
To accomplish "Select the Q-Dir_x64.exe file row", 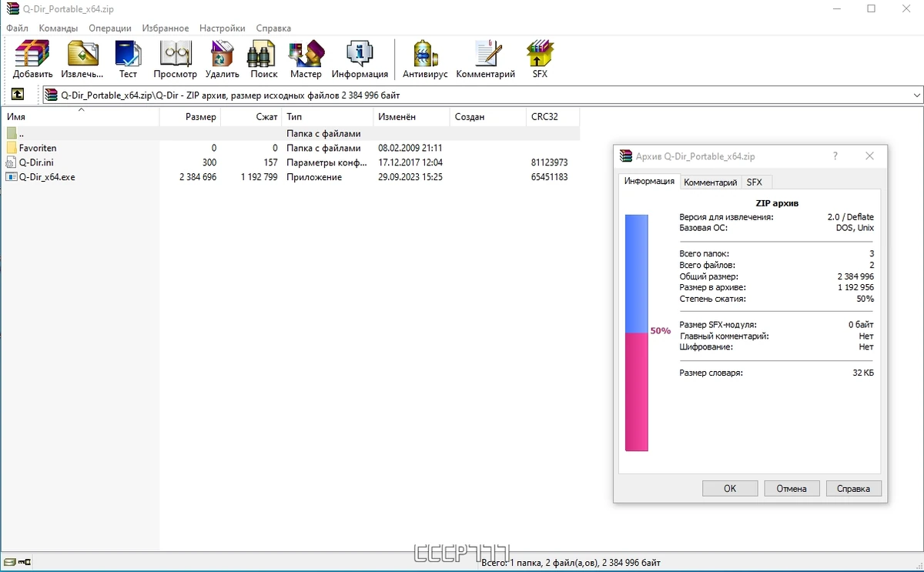I will [x=291, y=177].
